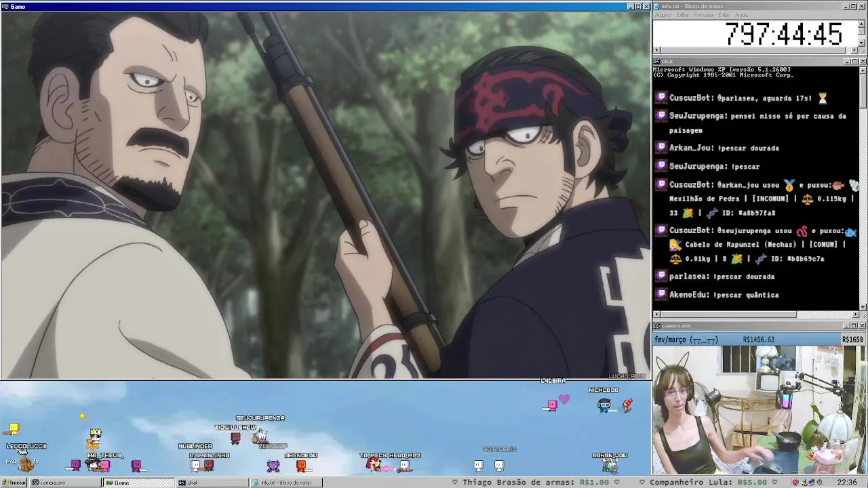Viewport: 868px width, 488px height.
Task: Open info.txt Bloco de notas from taskbar
Action: tap(285, 483)
